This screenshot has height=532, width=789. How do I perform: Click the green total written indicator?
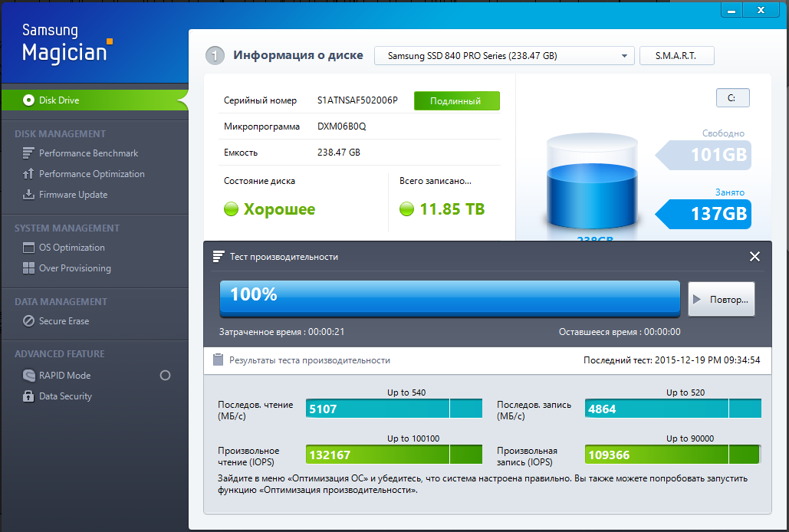406,209
